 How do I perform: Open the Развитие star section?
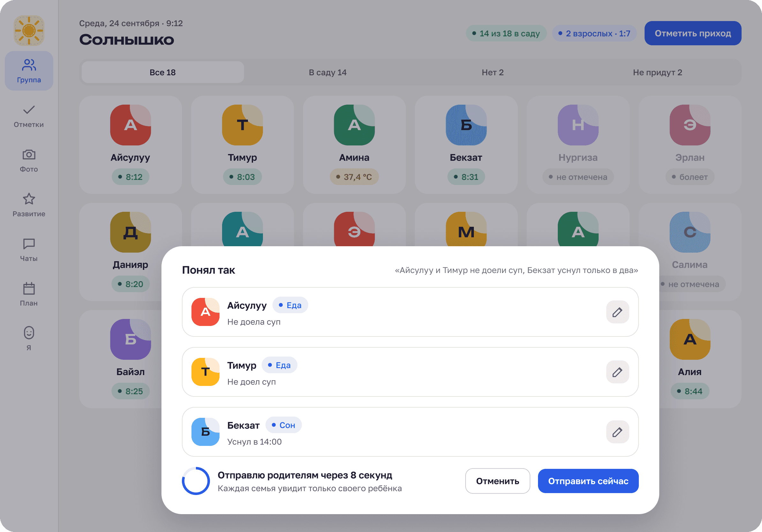click(x=29, y=205)
